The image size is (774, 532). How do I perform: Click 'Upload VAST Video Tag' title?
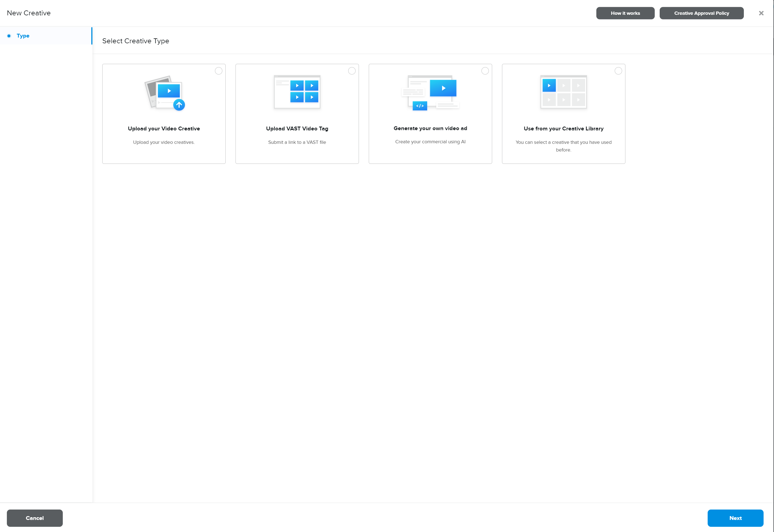click(297, 129)
